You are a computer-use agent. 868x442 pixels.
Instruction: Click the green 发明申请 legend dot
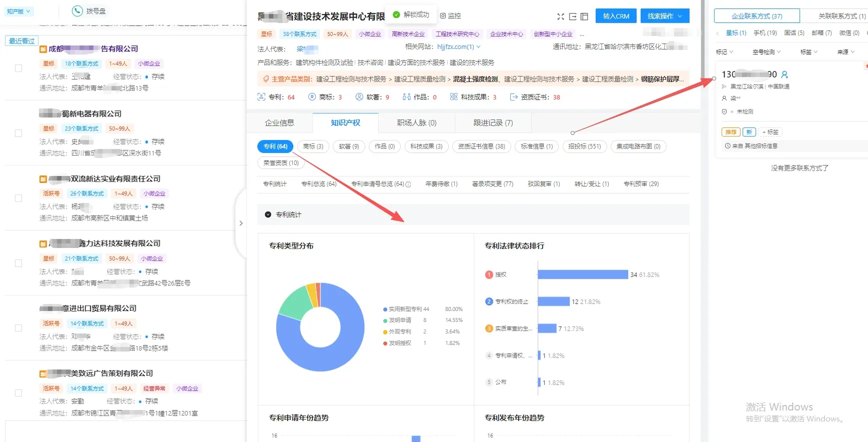[x=385, y=320]
